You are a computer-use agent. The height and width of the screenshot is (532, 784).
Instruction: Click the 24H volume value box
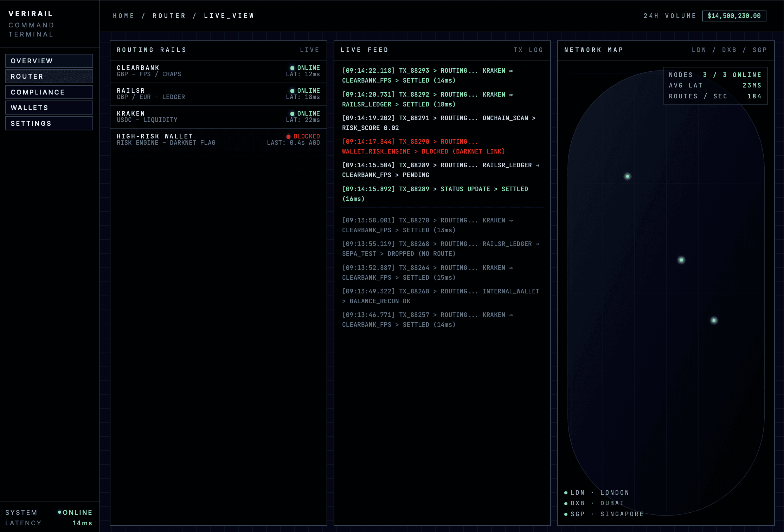point(734,16)
